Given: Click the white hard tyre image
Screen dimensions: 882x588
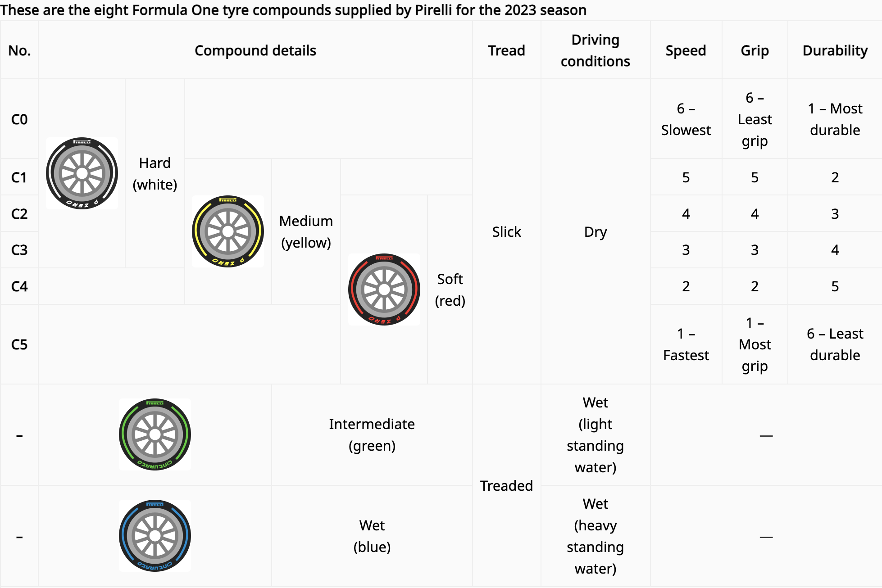Looking at the screenshot, I should pos(82,173).
